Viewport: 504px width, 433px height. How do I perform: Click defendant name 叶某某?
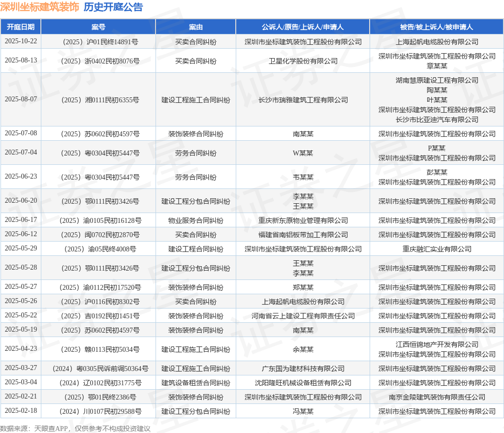point(437,100)
